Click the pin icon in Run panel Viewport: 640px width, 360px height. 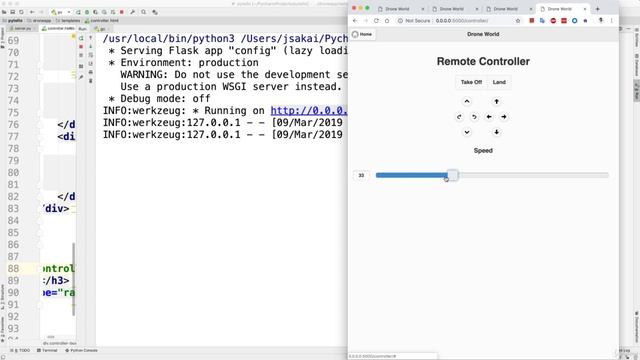coord(81,77)
